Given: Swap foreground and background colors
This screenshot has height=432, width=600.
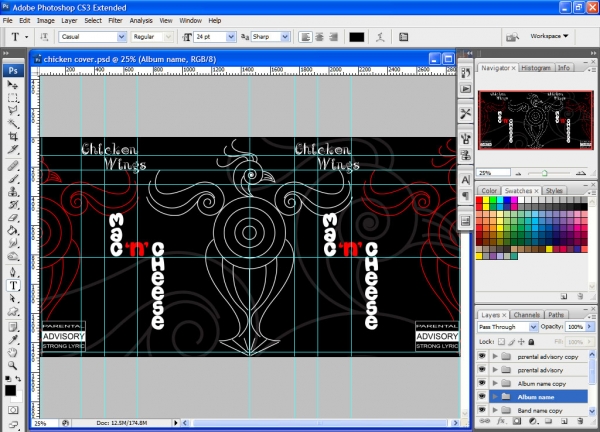Looking at the screenshot, I should (18, 379).
